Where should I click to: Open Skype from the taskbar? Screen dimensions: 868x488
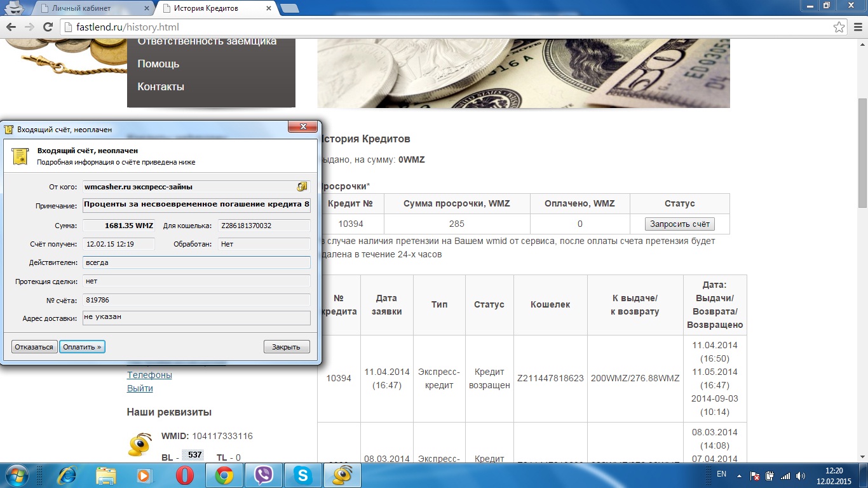click(x=302, y=475)
